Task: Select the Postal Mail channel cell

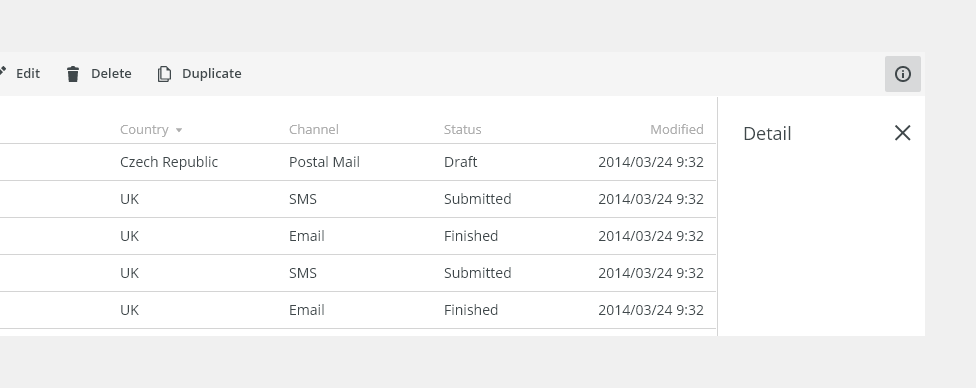Action: 324,162
